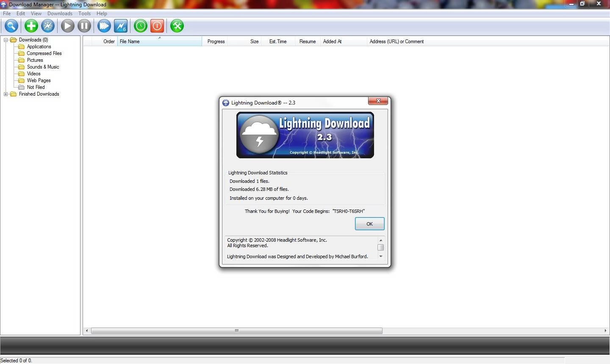Screen dimensions: 610x364
Task: Click the "Downloaded 1 files." statistic text
Action: (x=250, y=181)
